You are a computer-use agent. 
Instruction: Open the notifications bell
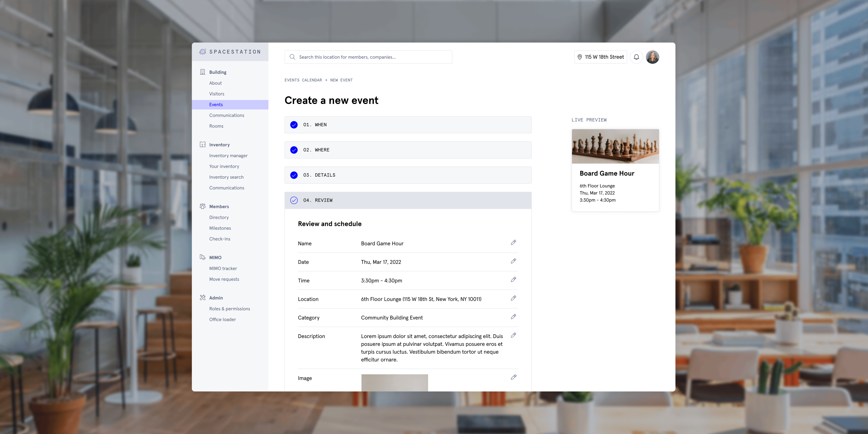(x=636, y=57)
